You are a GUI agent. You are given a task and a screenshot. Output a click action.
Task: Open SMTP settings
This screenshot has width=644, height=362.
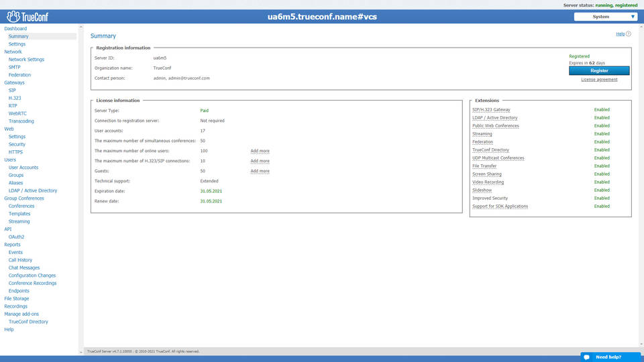pos(14,67)
